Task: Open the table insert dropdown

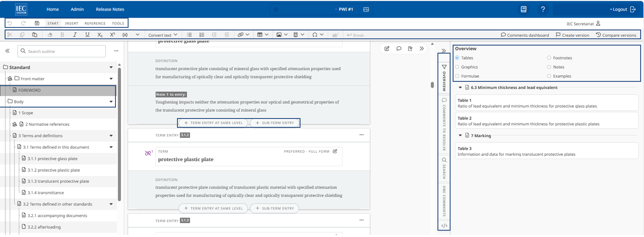Action: 263,35
